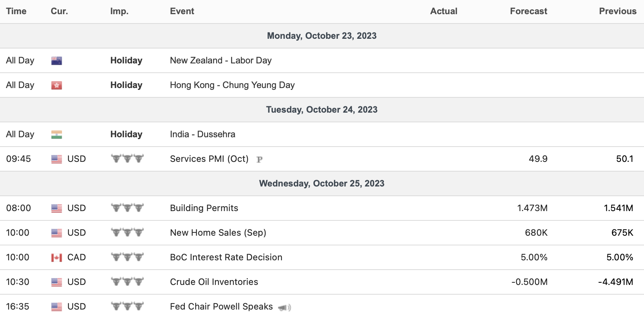Sort by the Time column header
The image size is (644, 317).
pyautogui.click(x=16, y=11)
